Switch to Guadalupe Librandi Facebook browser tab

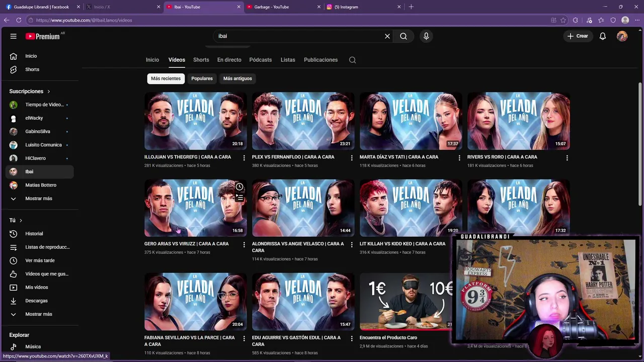click(41, 7)
